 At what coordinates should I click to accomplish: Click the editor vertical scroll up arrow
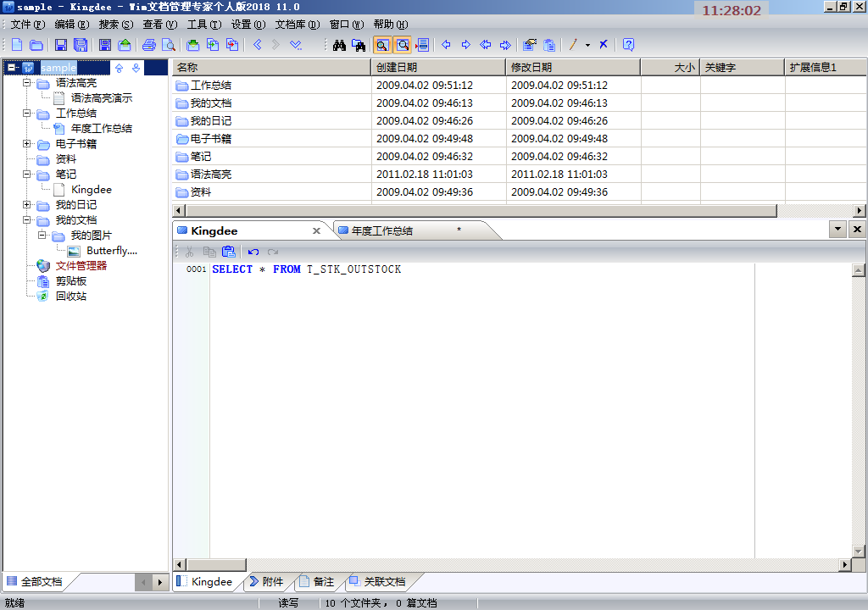(x=858, y=270)
